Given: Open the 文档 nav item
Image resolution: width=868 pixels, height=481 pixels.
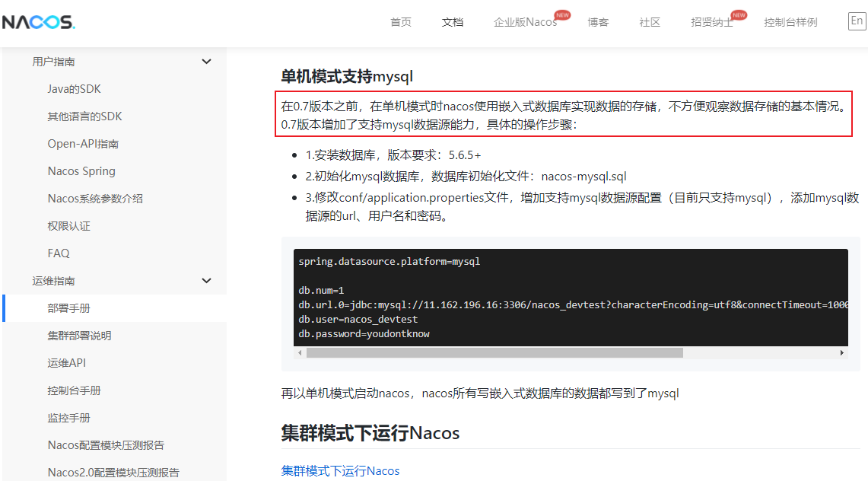Looking at the screenshot, I should tap(453, 22).
